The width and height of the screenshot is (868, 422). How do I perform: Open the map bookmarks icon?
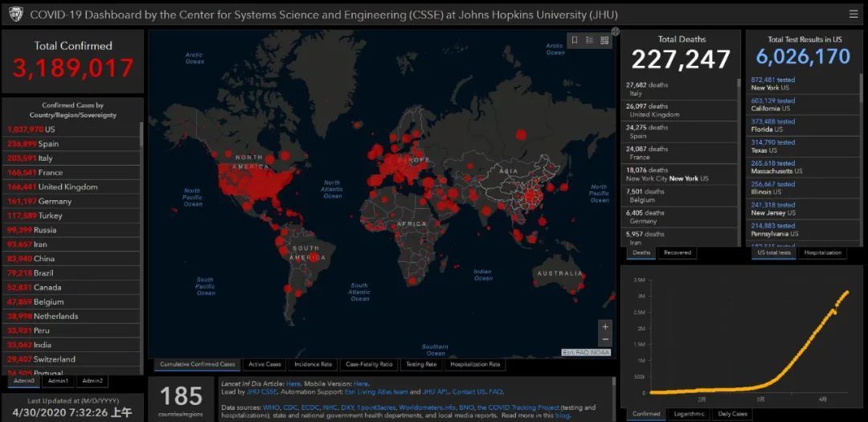(575, 40)
